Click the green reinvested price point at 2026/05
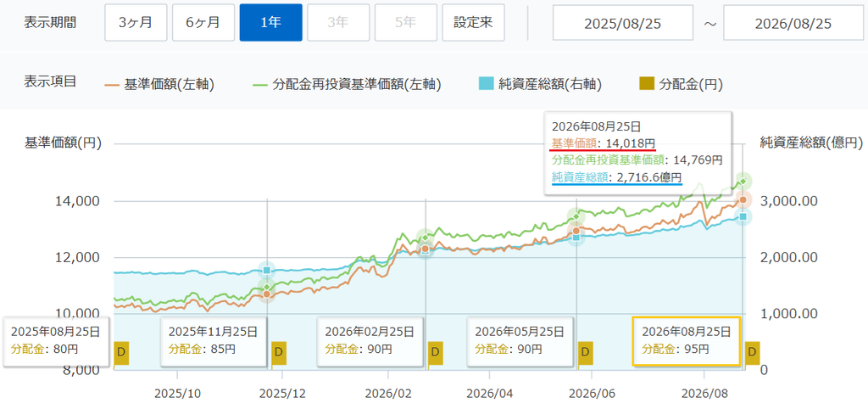868x403 pixels. (x=576, y=216)
